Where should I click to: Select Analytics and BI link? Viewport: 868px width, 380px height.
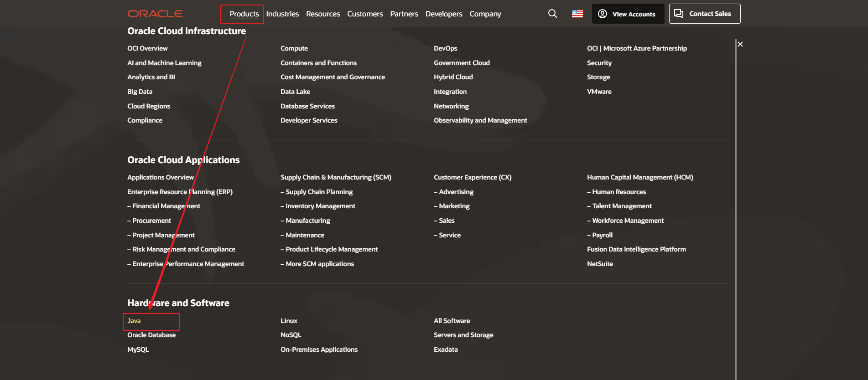151,77
